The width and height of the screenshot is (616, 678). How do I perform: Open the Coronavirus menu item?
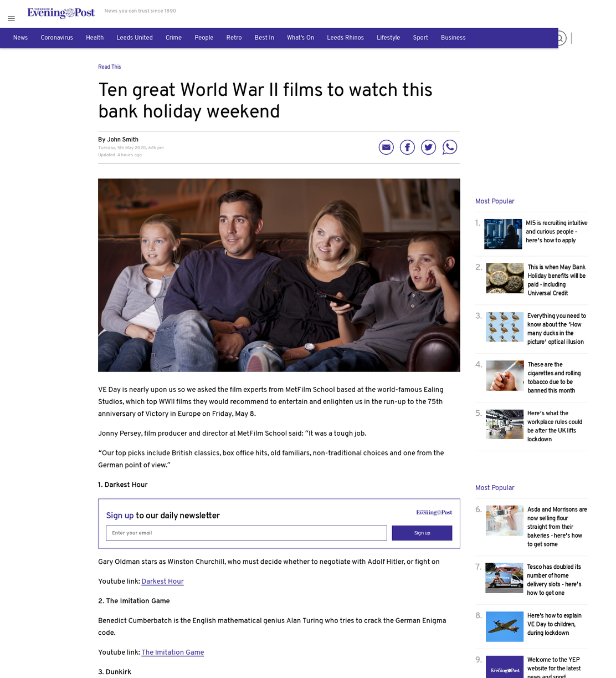[57, 38]
